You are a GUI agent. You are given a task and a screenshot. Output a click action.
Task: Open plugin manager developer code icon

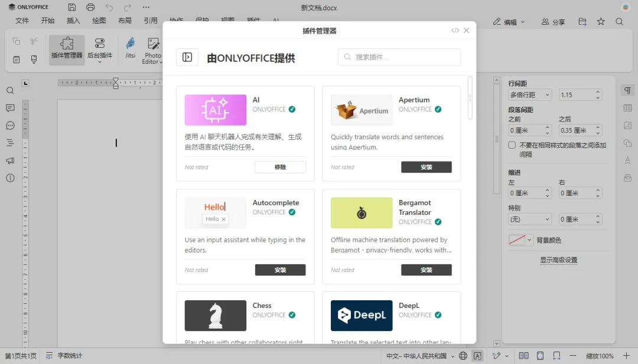click(x=455, y=31)
